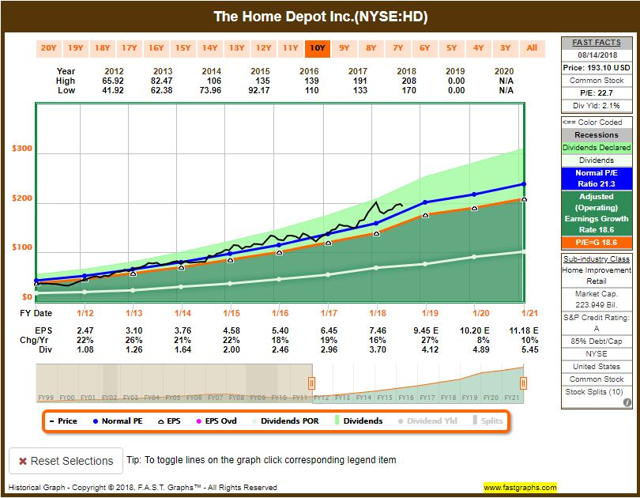Click the Normal P/E Ratio 21.3 box
The height and width of the screenshot is (498, 640).
(596, 178)
